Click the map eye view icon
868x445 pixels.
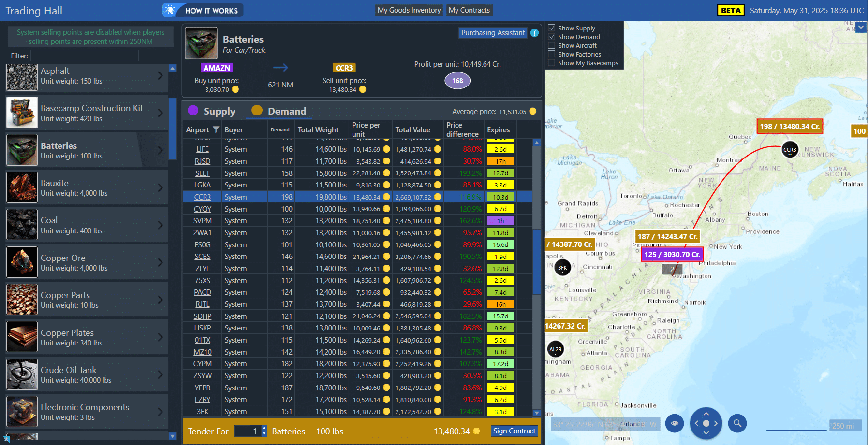pyautogui.click(x=675, y=423)
